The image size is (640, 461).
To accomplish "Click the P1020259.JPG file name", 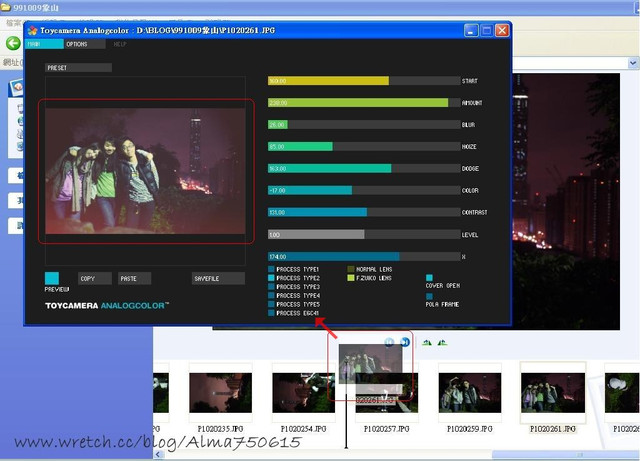I will coord(470,429).
